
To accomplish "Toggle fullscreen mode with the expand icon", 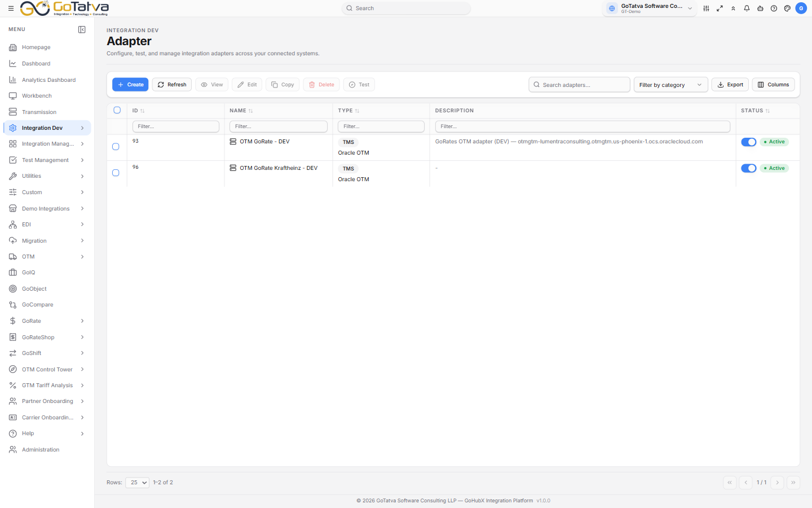I will coord(720,8).
